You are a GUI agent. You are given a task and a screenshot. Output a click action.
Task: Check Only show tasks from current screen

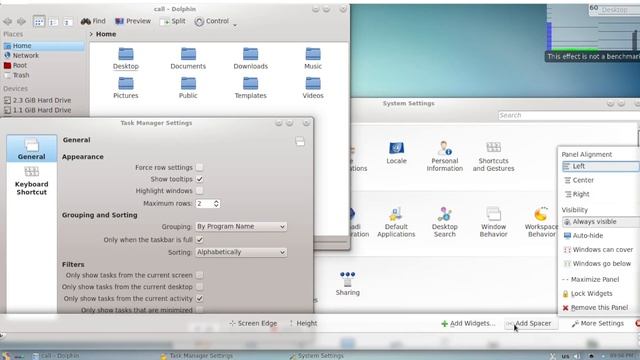tap(199, 275)
